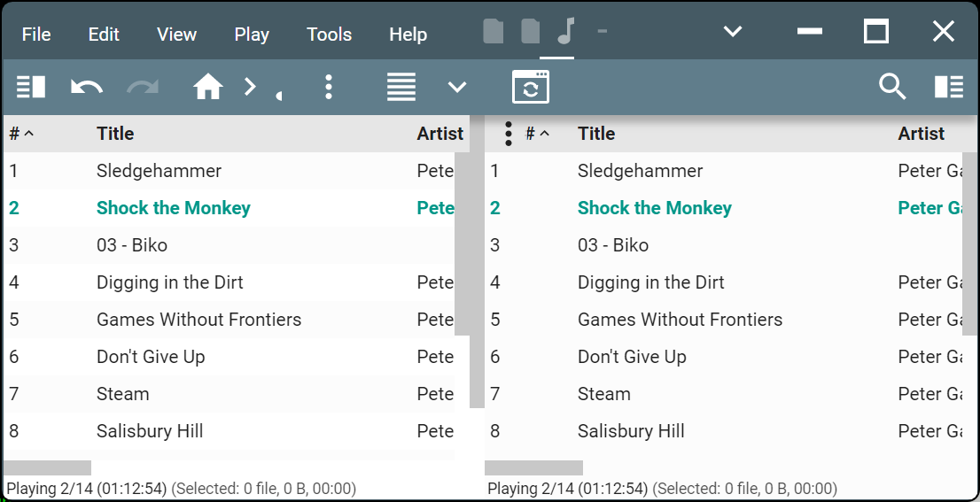Open the Play menu
This screenshot has height=502, width=980.
(252, 35)
